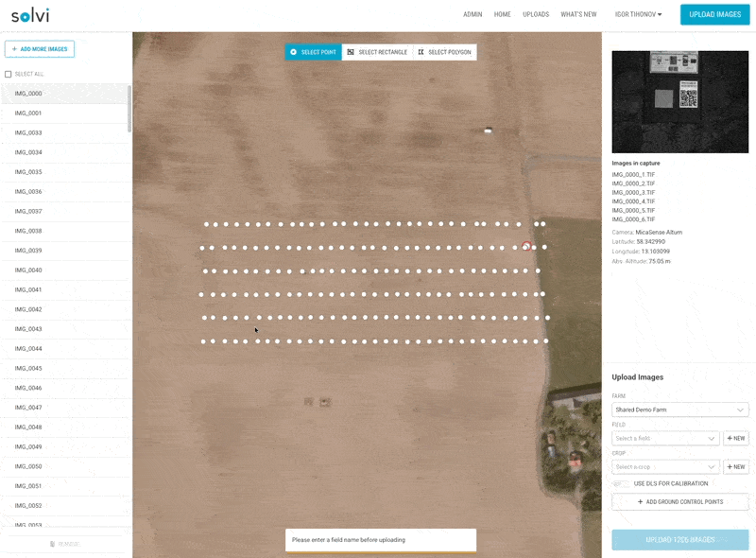Click IMG_0000_3.TIF in capture list

point(633,193)
